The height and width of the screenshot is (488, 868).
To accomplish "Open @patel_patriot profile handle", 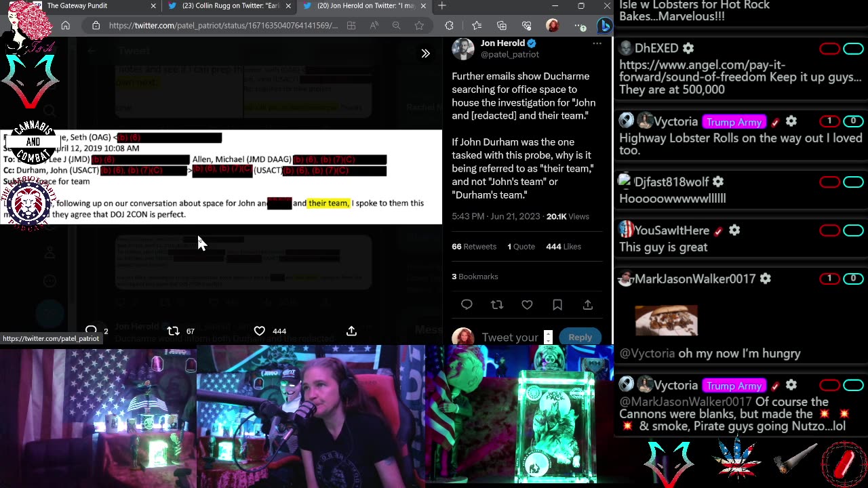I will (x=510, y=54).
